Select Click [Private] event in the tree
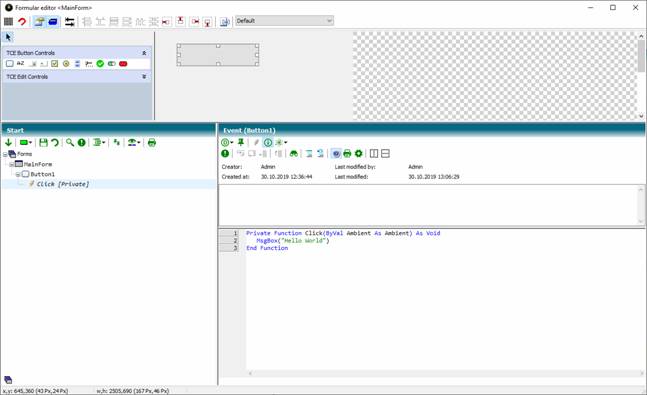 tap(63, 184)
